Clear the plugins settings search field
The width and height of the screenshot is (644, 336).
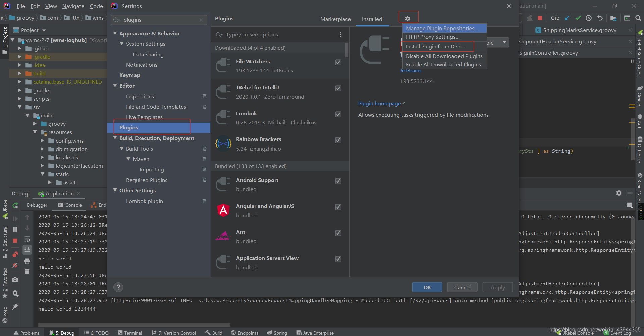click(201, 20)
